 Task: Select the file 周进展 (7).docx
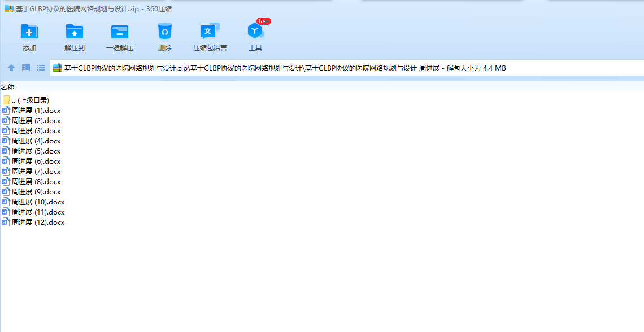[x=32, y=172]
